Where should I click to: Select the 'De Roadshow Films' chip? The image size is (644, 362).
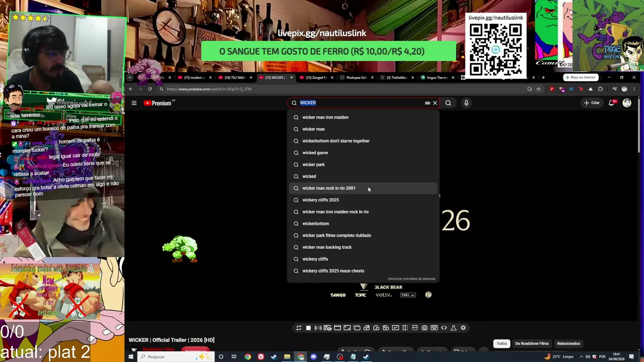coord(532,343)
